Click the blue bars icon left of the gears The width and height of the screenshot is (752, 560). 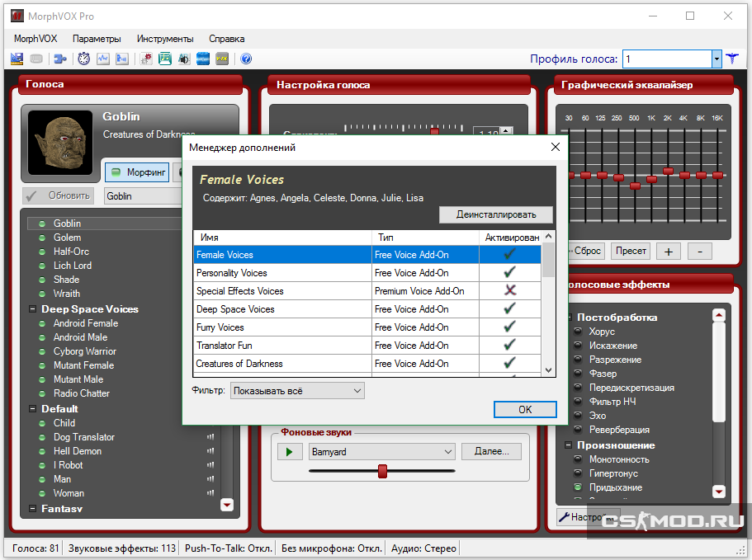122,59
